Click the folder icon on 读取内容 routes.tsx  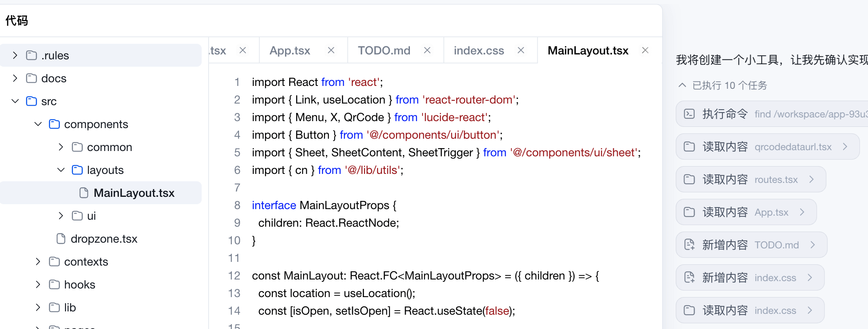click(689, 179)
